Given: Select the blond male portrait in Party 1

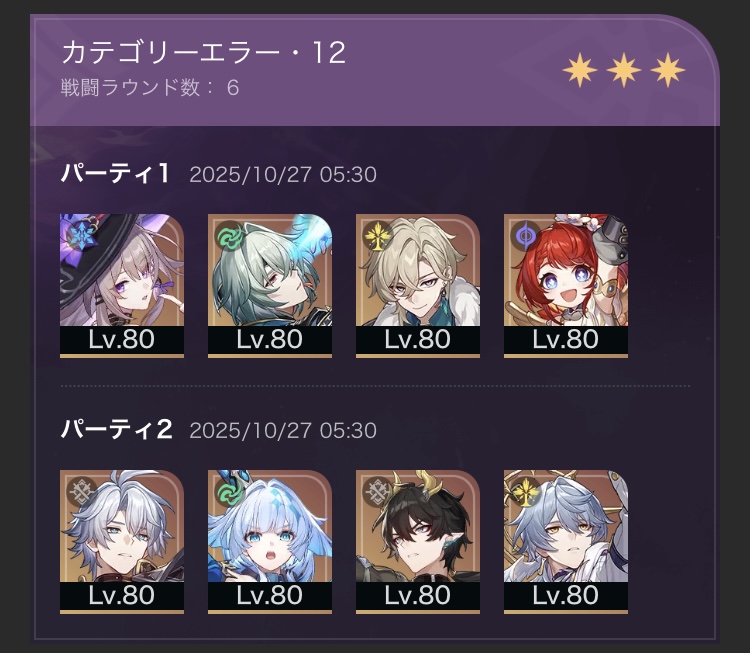Looking at the screenshot, I should [418, 286].
